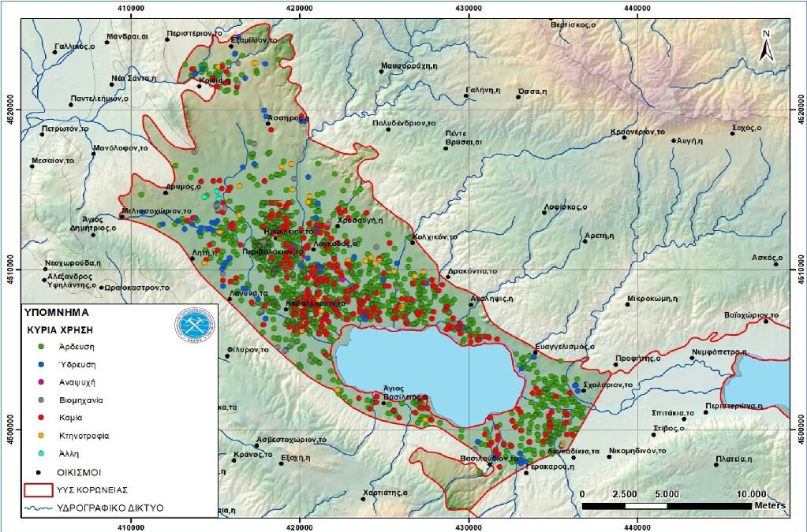Viewport: 807px width, 532px height.
Task: Click the crossed hammers logo in legend
Action: [x=194, y=325]
